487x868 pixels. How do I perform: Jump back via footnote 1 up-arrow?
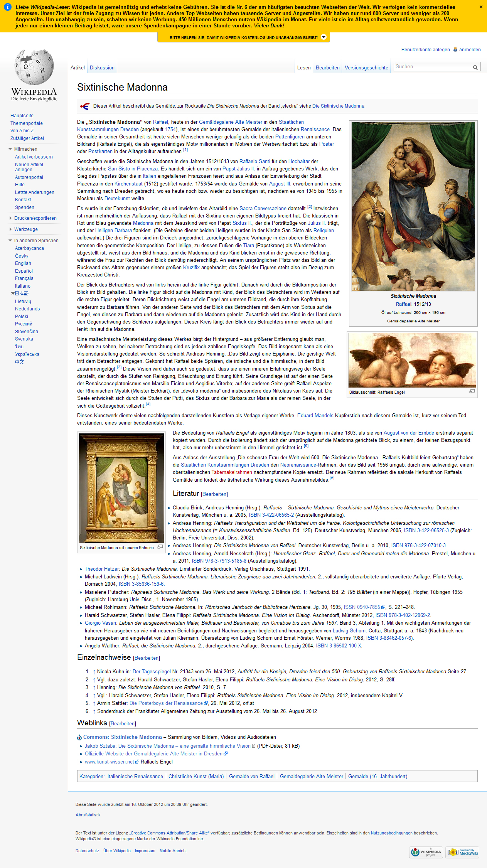tap(94, 672)
